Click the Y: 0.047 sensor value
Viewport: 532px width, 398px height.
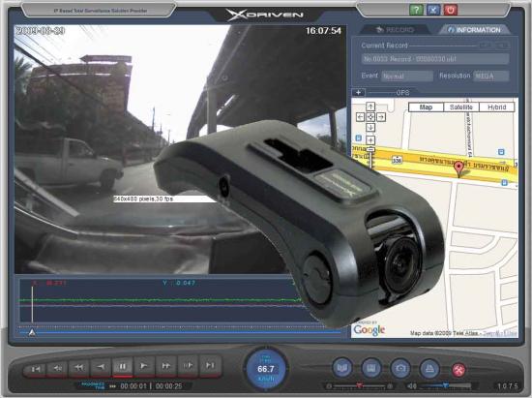179,283
